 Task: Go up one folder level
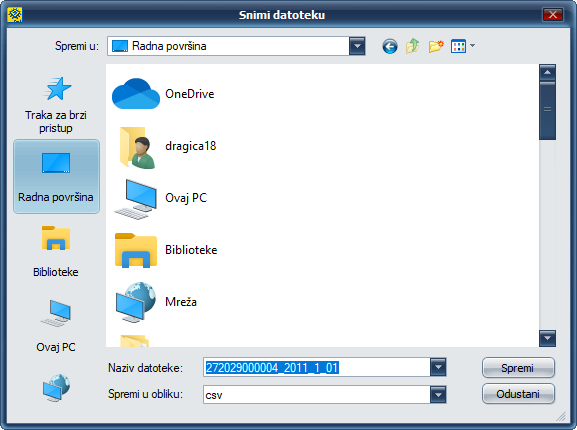[x=413, y=46]
